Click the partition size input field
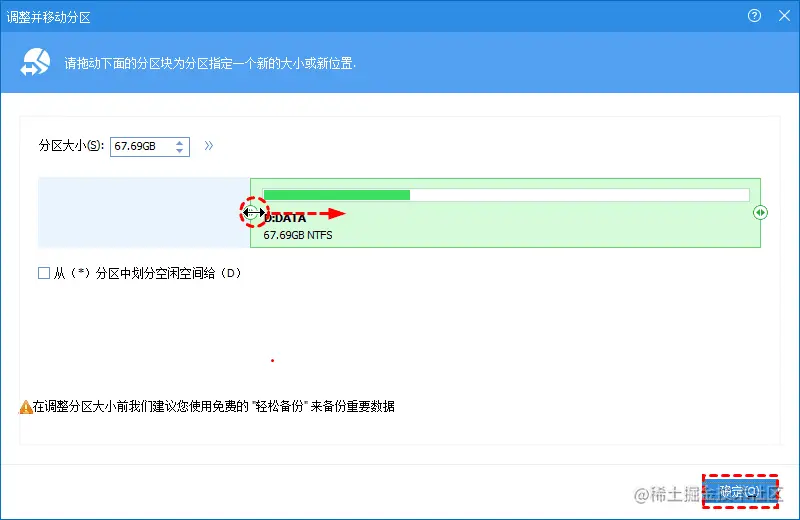The height and width of the screenshot is (520, 800). coord(150,146)
